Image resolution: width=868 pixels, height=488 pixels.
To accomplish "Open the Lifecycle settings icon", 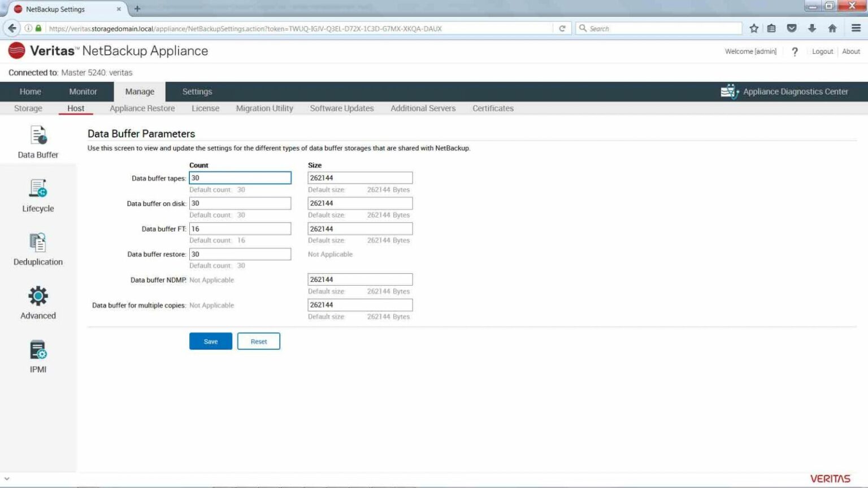I will 38,188.
